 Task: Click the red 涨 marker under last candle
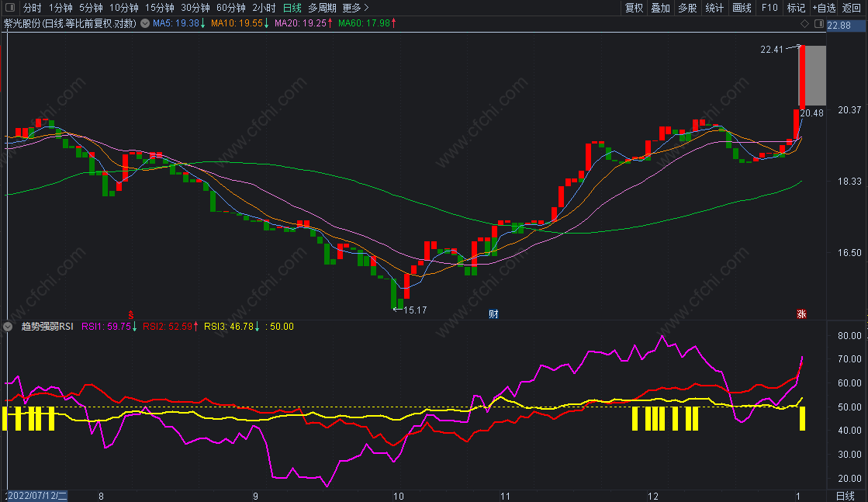pos(801,313)
